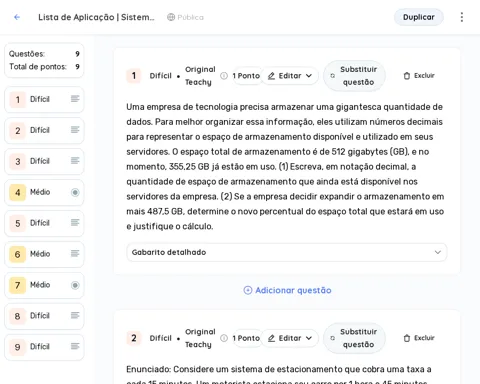This screenshot has height=384, width=480.
Task: Select question 9 Difícil in sidebar
Action: click(44, 347)
